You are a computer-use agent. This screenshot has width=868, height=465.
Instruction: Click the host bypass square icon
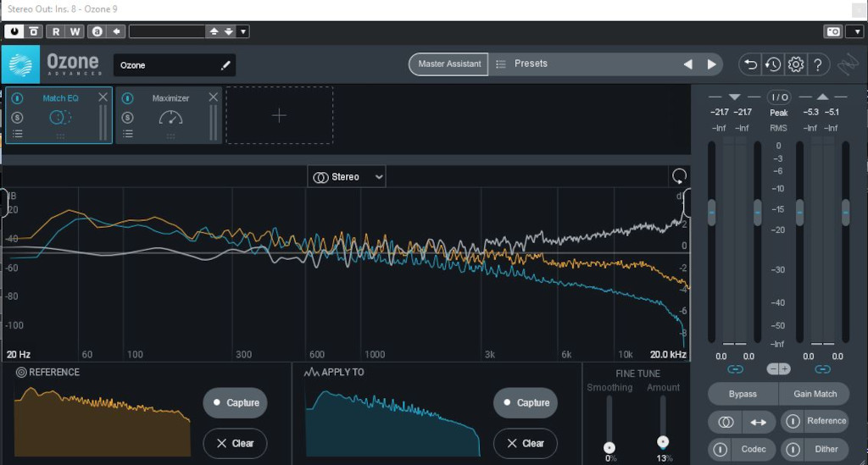click(x=33, y=31)
